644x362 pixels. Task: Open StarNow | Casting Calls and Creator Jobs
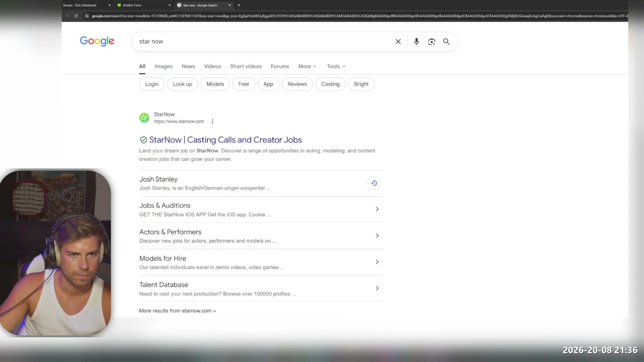click(x=225, y=140)
